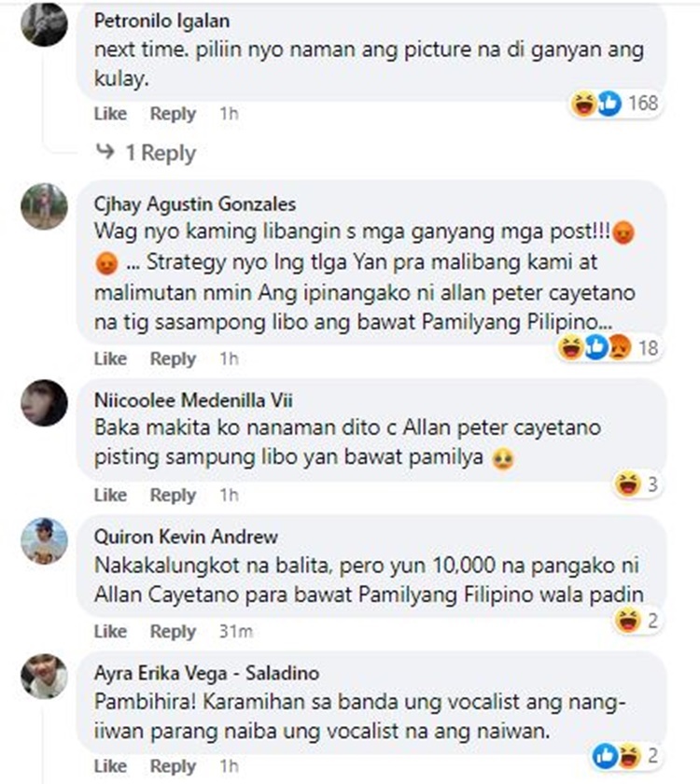The width and height of the screenshot is (700, 784).
Task: Like Petronilo Igalan's comment
Action: [110, 114]
